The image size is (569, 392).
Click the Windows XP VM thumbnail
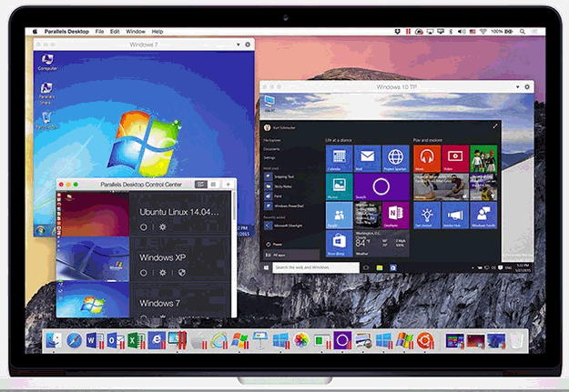click(x=93, y=259)
